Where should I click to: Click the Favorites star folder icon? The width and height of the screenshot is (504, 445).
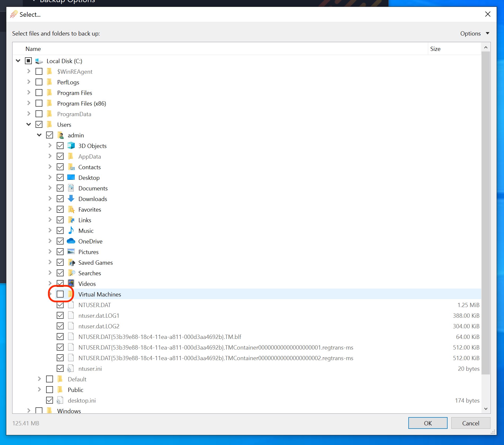point(71,209)
